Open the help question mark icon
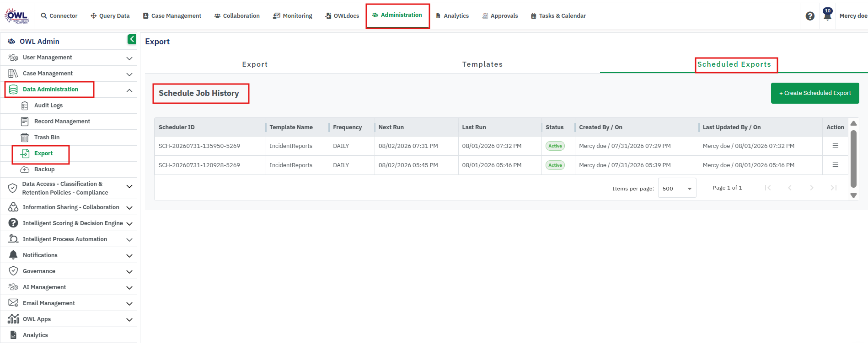 coord(810,16)
